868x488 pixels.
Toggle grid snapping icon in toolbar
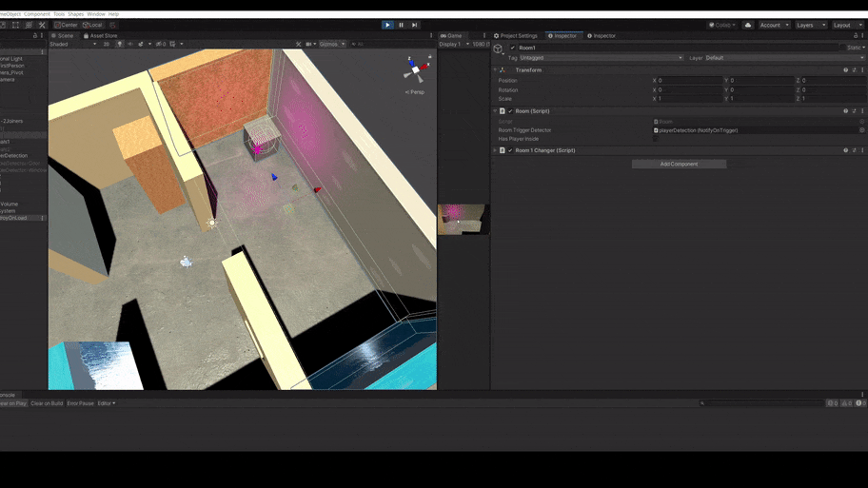click(x=113, y=25)
